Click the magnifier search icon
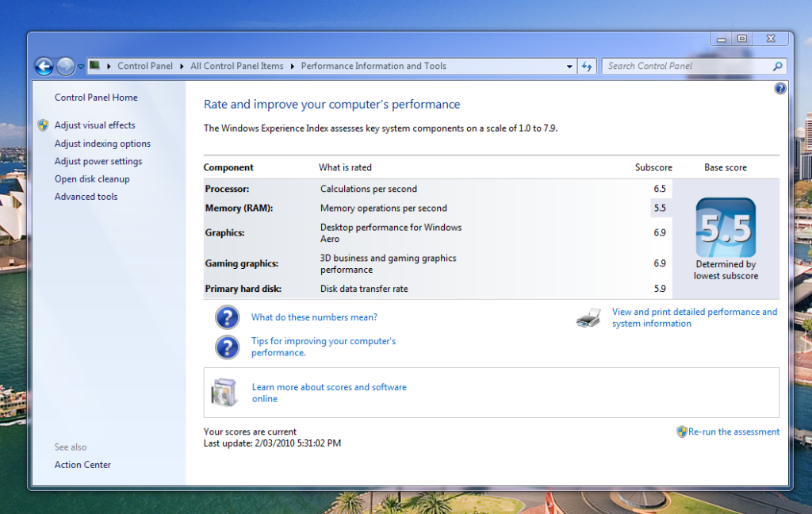The width and height of the screenshot is (812, 514). (x=777, y=67)
